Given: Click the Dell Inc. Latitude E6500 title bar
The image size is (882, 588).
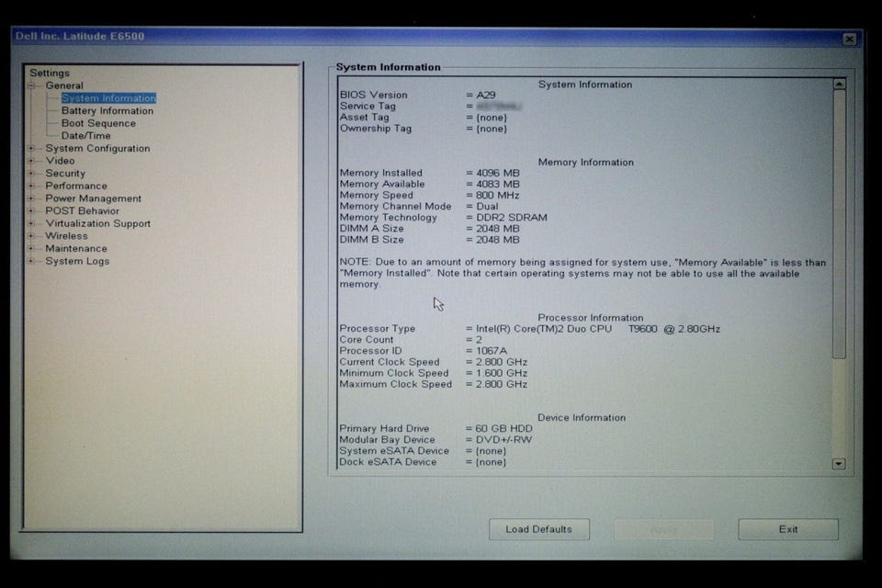Looking at the screenshot, I should coord(436,37).
